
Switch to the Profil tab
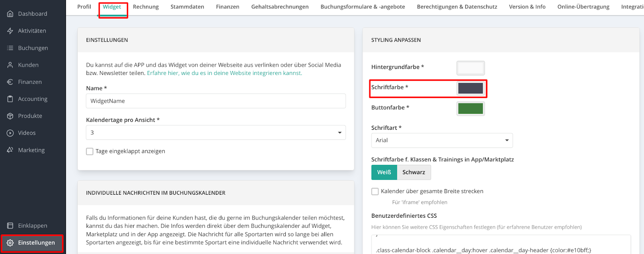coord(84,7)
